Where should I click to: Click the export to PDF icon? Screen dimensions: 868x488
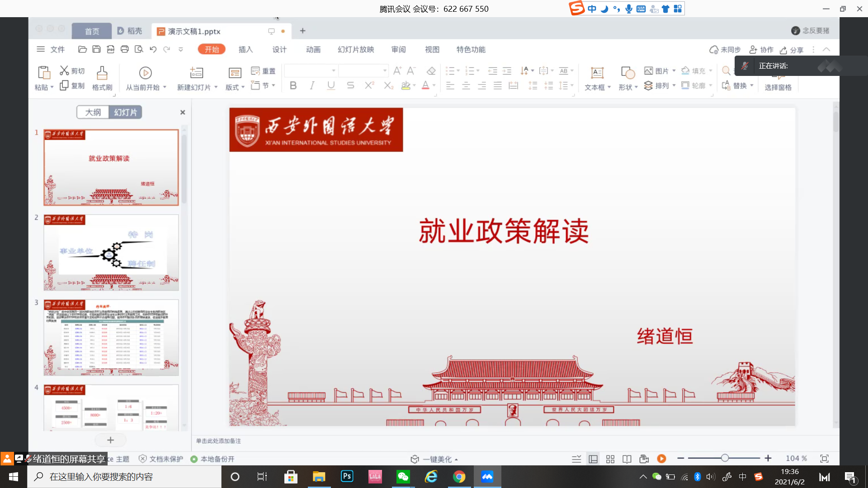[x=110, y=49]
